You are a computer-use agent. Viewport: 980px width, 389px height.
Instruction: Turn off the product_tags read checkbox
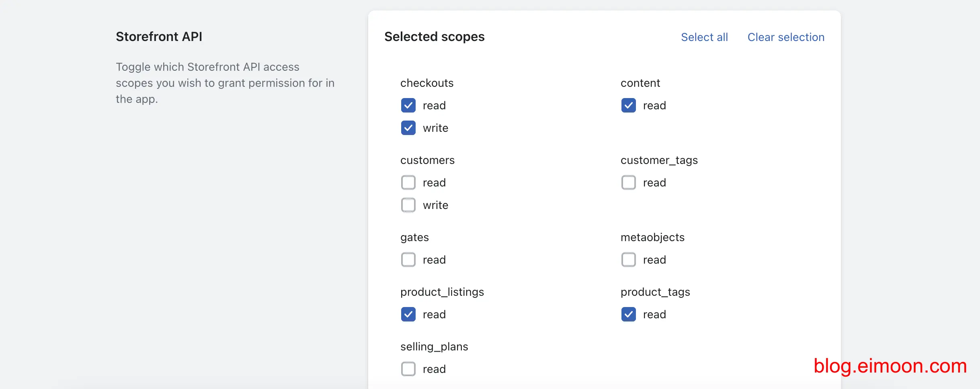point(628,314)
